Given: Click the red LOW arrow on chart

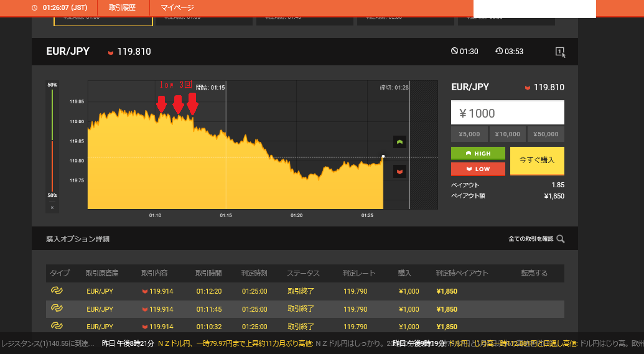Looking at the screenshot, I should click(399, 171).
